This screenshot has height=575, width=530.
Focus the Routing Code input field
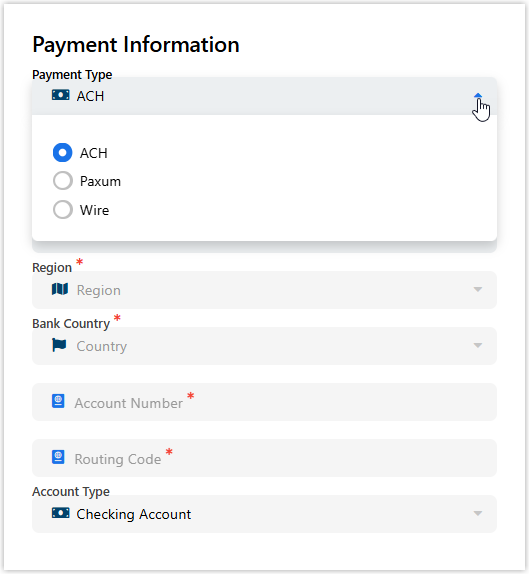click(264, 458)
